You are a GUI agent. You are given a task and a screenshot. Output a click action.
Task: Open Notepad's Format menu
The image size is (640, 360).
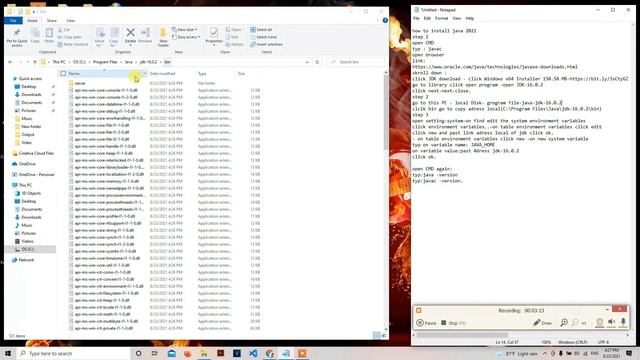point(441,18)
